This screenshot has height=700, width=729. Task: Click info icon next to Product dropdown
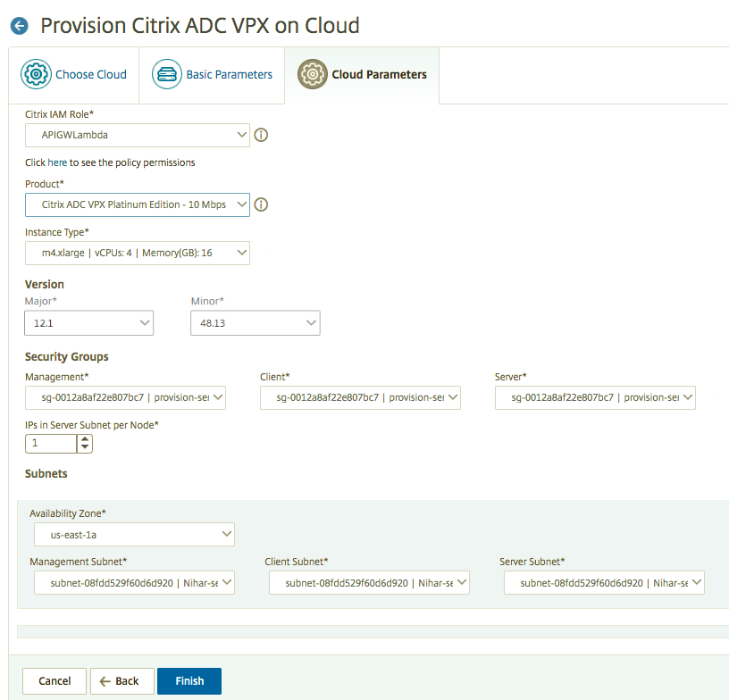(x=261, y=204)
